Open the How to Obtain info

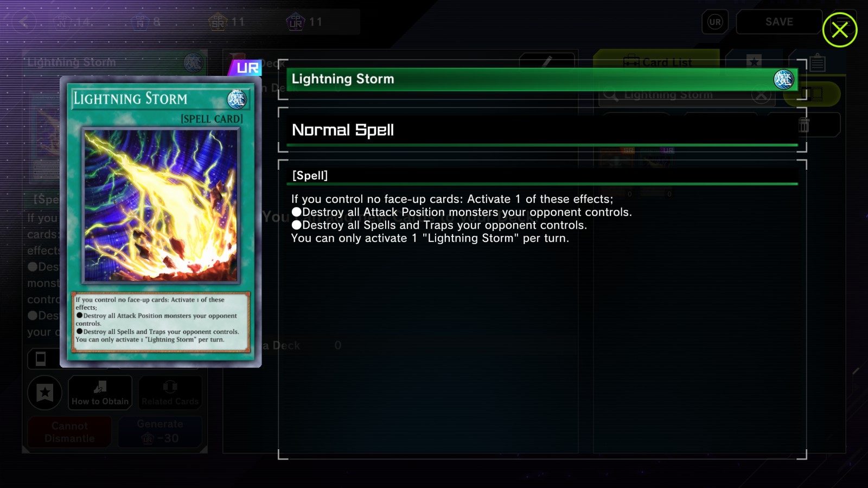pos(100,392)
